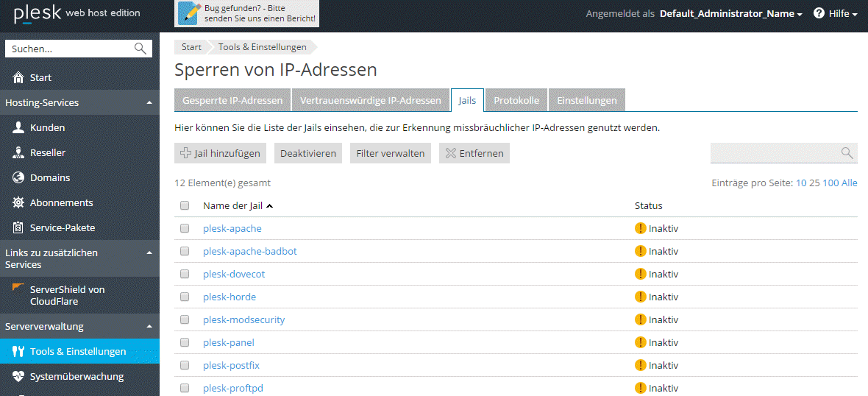
Task: Open the plesk-horde jail link
Action: (x=230, y=297)
